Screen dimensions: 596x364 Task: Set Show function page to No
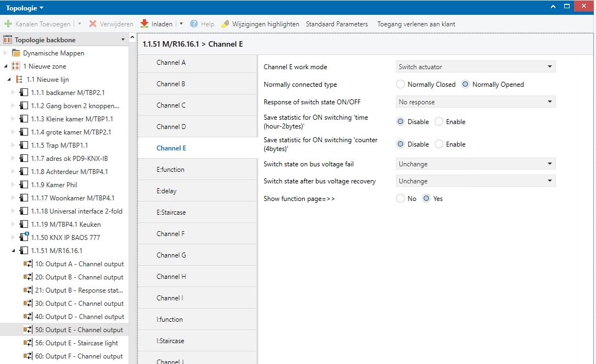point(400,199)
